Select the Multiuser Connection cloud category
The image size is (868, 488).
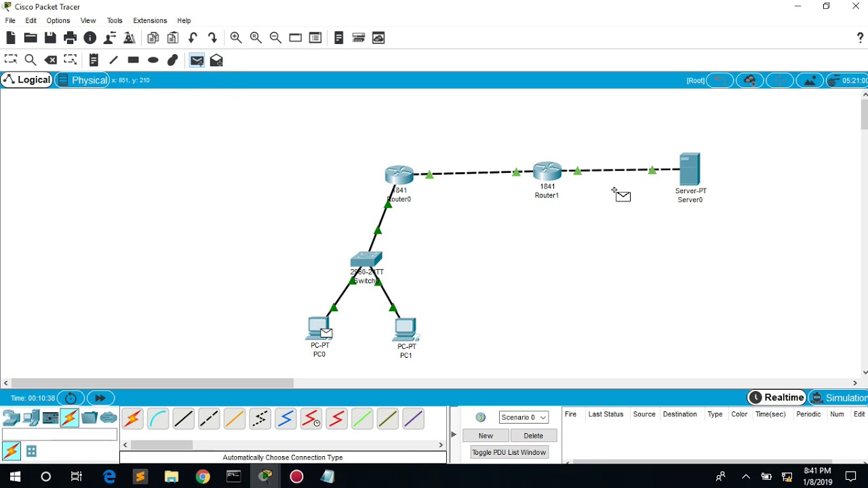click(x=108, y=418)
